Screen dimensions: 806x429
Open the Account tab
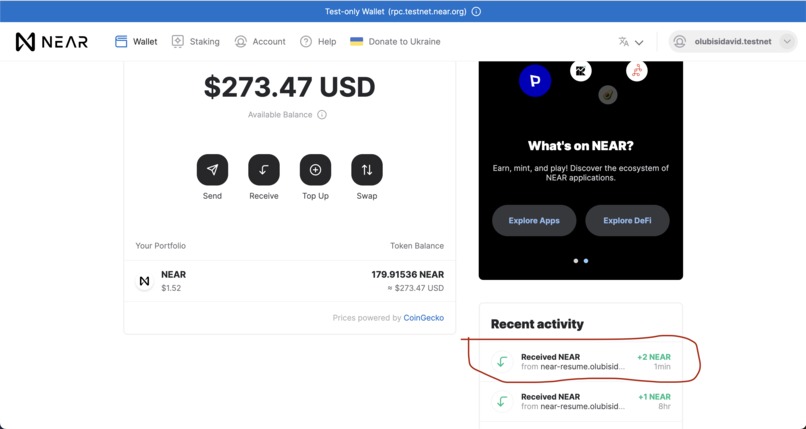[260, 42]
